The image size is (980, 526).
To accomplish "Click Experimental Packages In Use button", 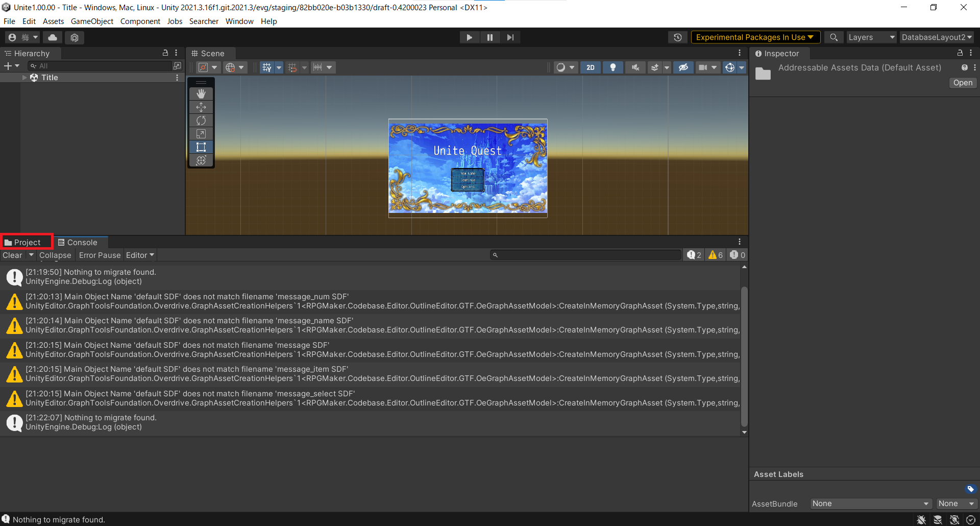I will tap(755, 37).
